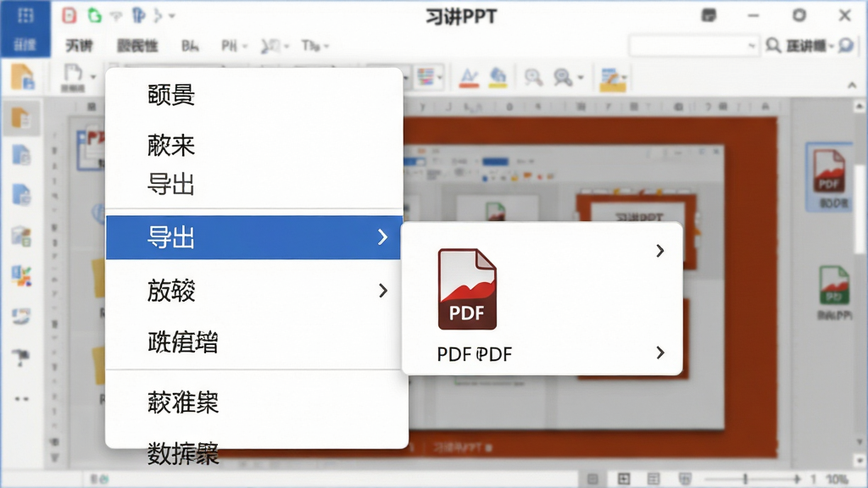Expand the chevron beside PDF PDF
The image size is (868, 488).
tap(659, 352)
